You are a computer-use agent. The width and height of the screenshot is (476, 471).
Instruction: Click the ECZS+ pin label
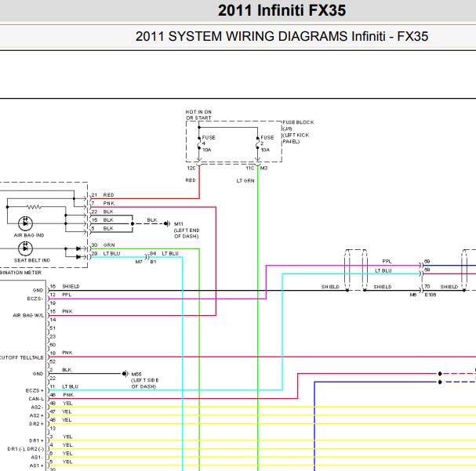(x=35, y=390)
